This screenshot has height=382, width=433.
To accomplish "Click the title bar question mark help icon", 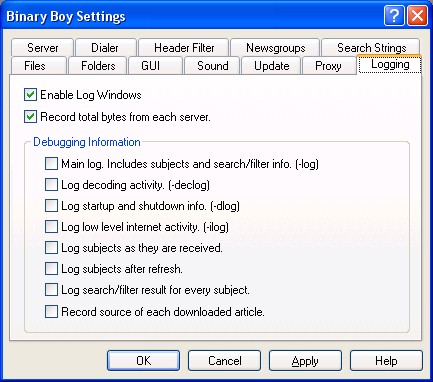I will pyautogui.click(x=394, y=16).
